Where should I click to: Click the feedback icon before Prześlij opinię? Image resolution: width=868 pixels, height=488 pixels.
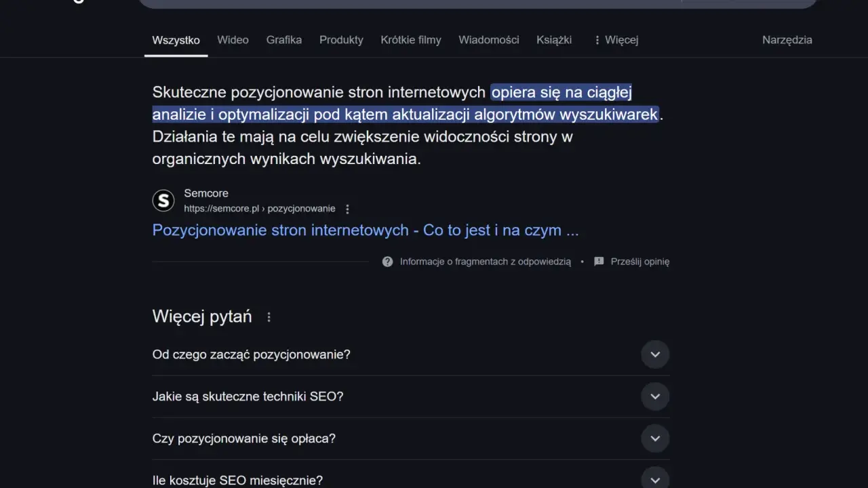[599, 262]
